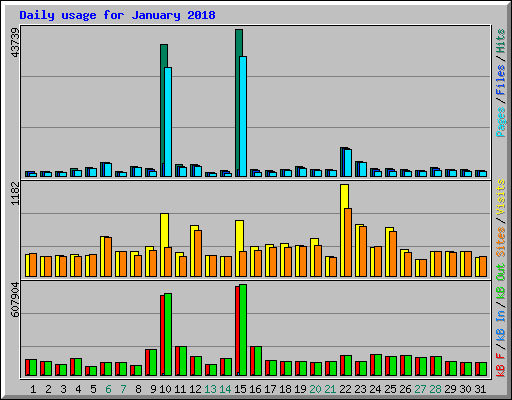
Task: Click the 'Files' legend label
Action: pos(501,80)
